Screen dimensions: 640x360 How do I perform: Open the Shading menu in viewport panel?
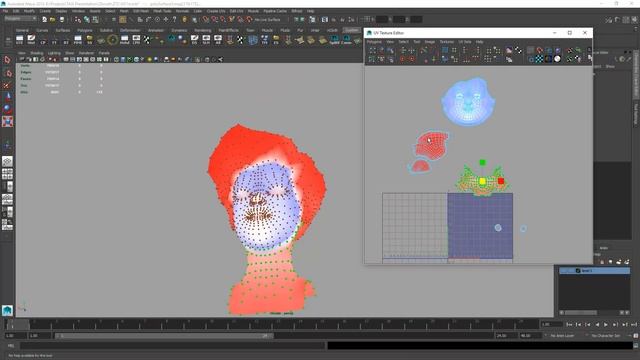[37, 53]
